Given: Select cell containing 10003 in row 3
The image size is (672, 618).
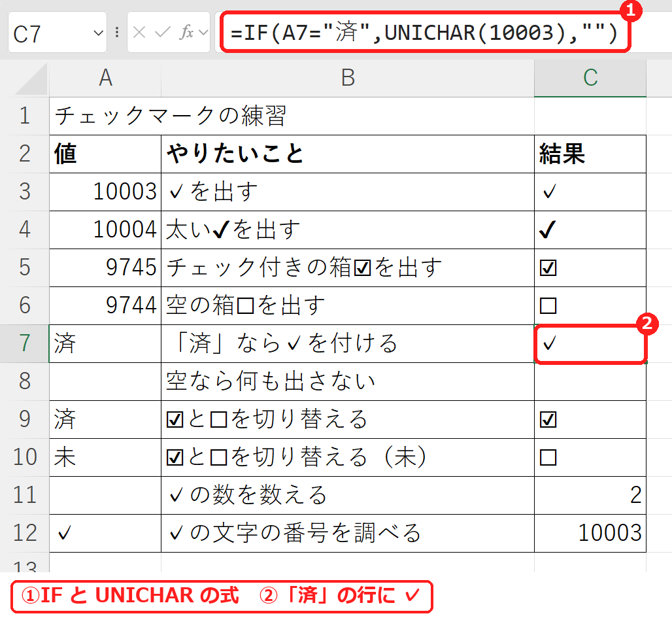Looking at the screenshot, I should click(x=105, y=192).
